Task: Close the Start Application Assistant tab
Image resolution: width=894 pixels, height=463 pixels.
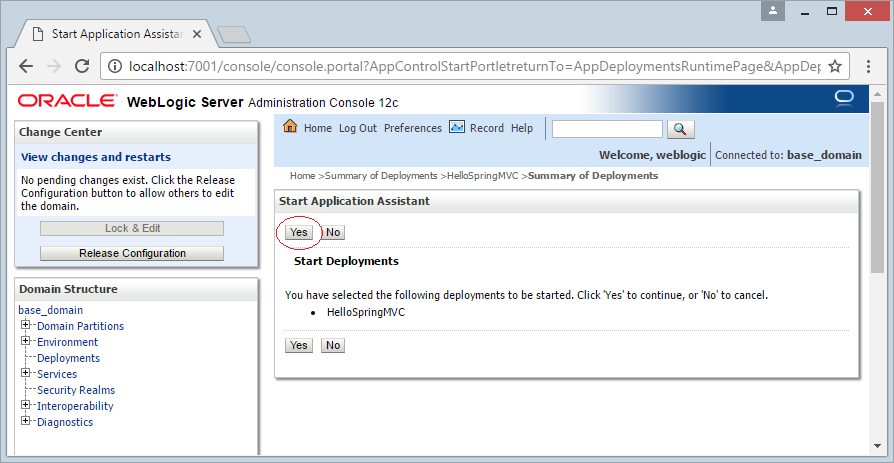Action: [197, 34]
